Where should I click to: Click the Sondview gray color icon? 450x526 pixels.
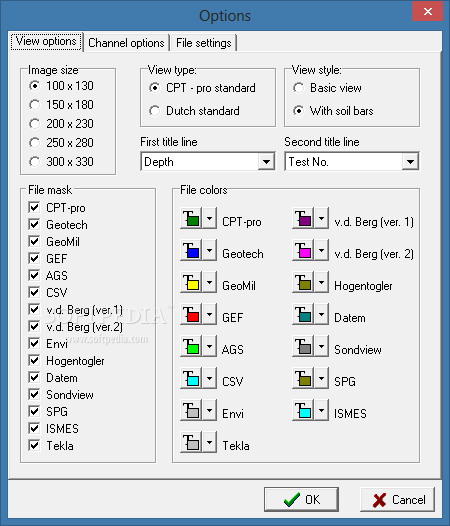tap(303, 346)
